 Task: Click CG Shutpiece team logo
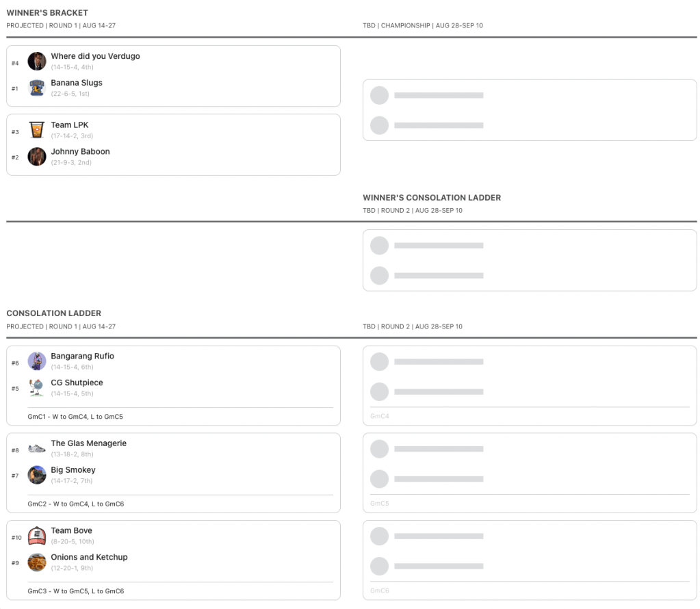[37, 388]
